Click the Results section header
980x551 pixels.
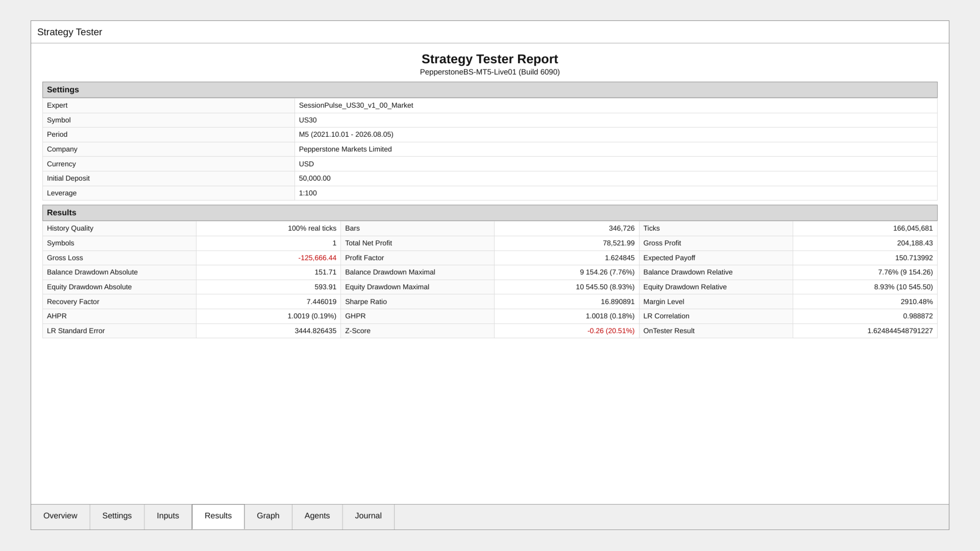click(x=489, y=213)
